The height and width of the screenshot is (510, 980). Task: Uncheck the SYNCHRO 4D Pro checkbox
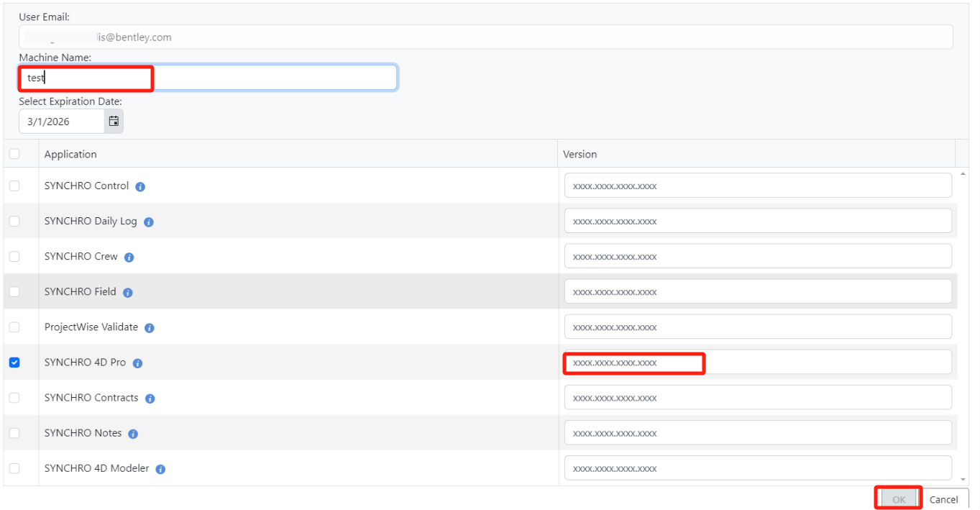click(14, 363)
